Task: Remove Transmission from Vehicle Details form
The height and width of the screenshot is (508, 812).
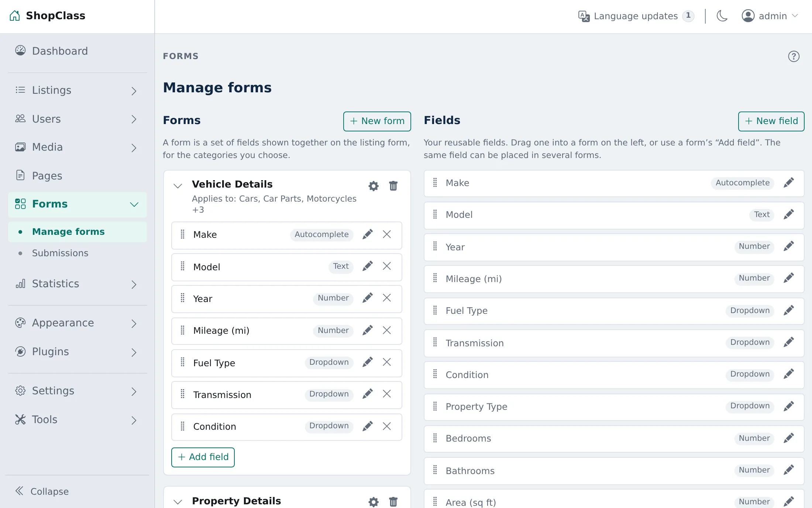Action: [x=387, y=394]
